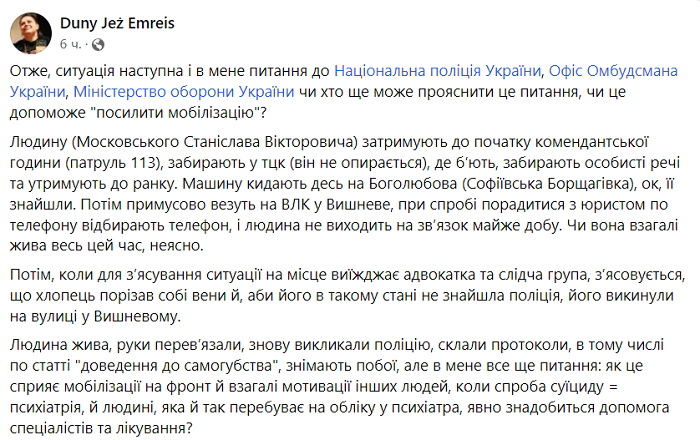The width and height of the screenshot is (700, 440).
Task: Open Національна поліція України tagged page
Action: 438,71
